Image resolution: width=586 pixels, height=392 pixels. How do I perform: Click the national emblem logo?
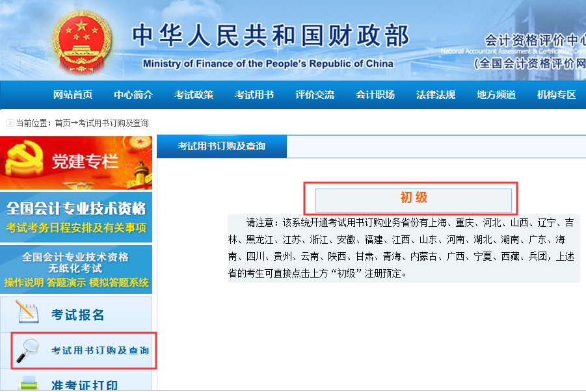[82, 42]
